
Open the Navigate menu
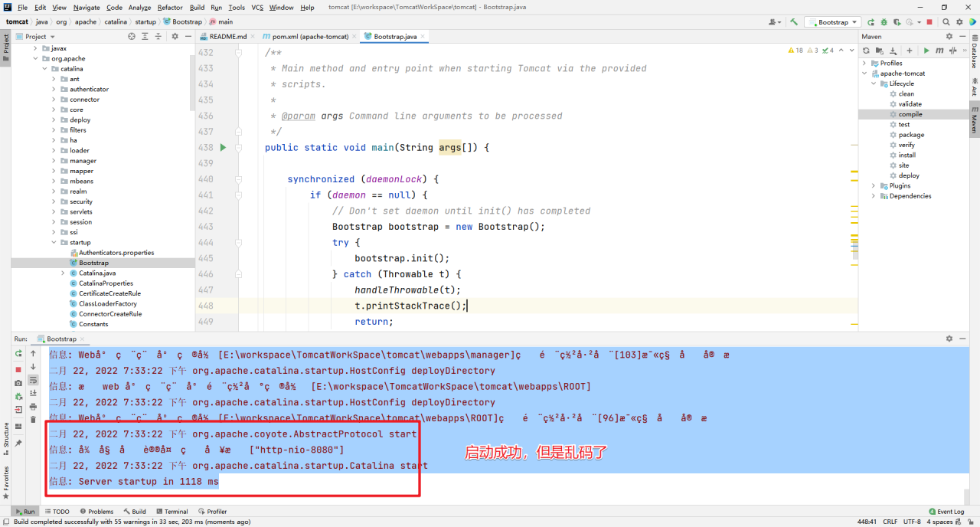87,8
